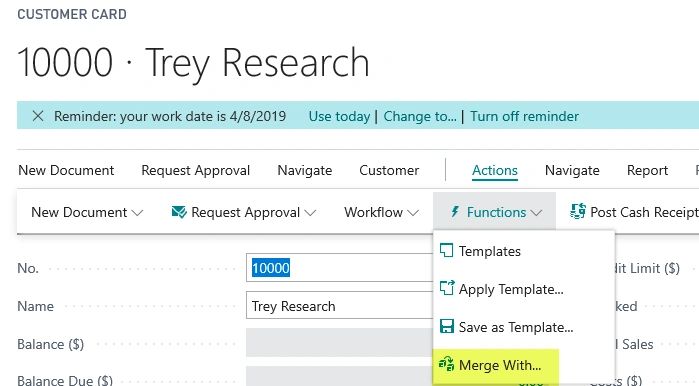Click the No. field containing 10000

pyautogui.click(x=339, y=268)
